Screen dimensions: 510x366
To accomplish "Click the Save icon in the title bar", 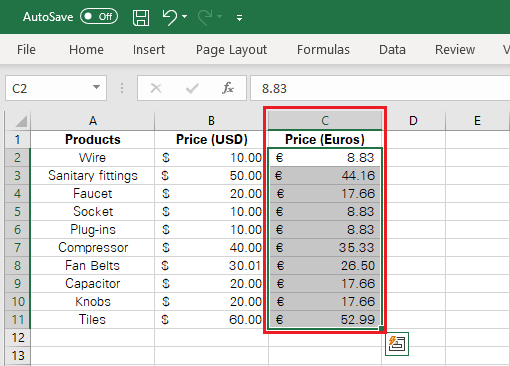I will (x=141, y=17).
